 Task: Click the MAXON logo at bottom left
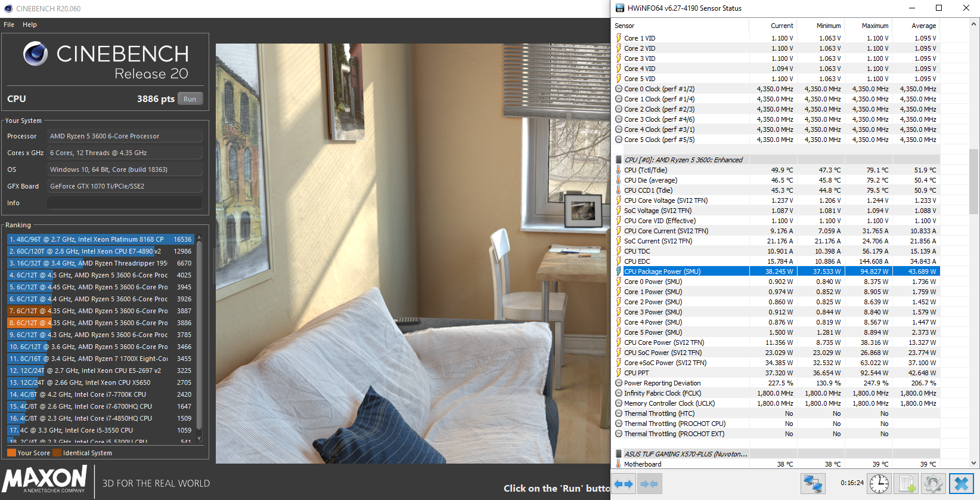[45, 479]
